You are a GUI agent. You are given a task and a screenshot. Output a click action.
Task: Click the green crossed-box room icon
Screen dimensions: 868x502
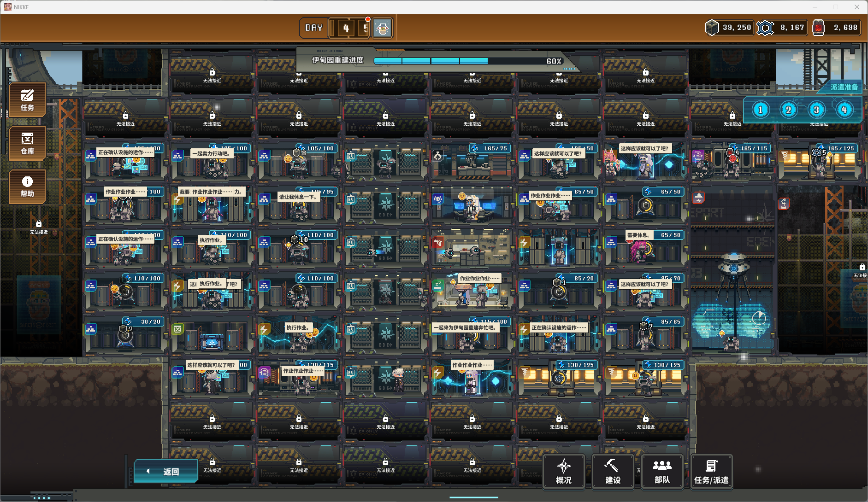point(177,329)
